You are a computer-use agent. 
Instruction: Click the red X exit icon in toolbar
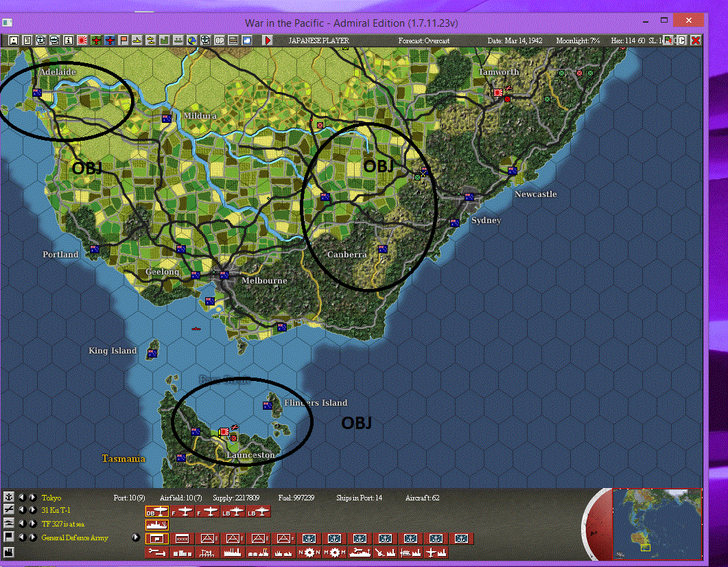[696, 40]
